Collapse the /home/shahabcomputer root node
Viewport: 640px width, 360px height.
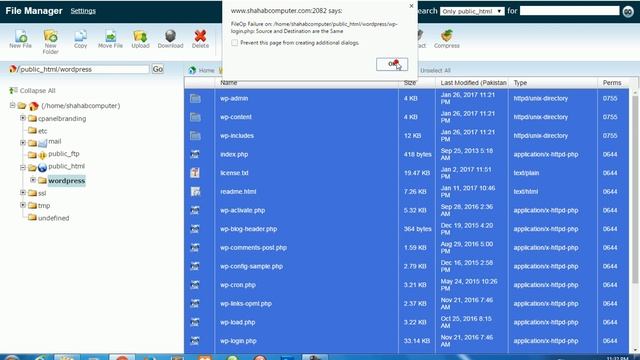click(13, 105)
